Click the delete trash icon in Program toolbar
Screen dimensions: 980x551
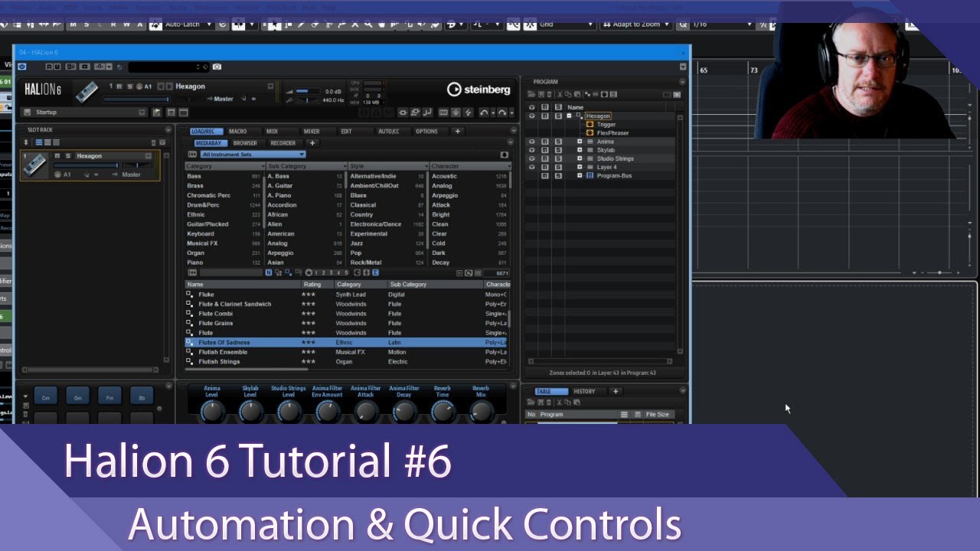click(x=549, y=94)
